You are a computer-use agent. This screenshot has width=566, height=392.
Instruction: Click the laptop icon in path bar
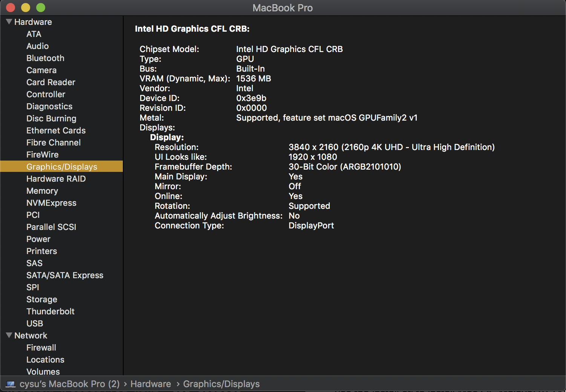[11, 384]
